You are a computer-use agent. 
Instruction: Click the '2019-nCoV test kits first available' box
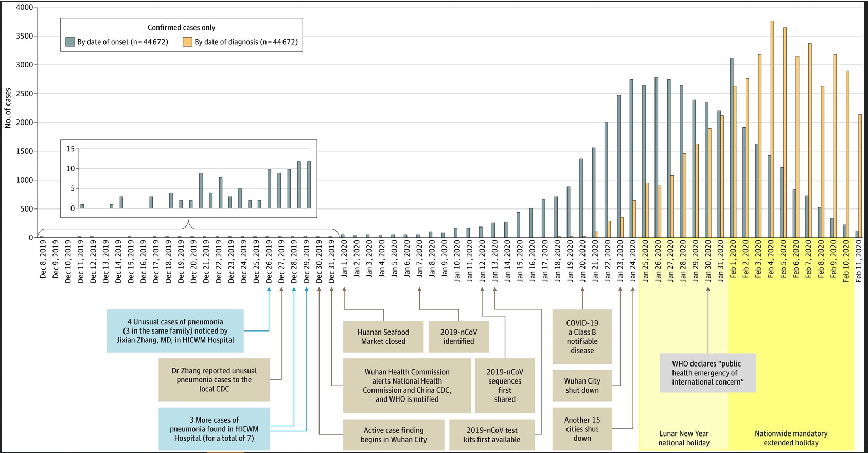pos(492,434)
